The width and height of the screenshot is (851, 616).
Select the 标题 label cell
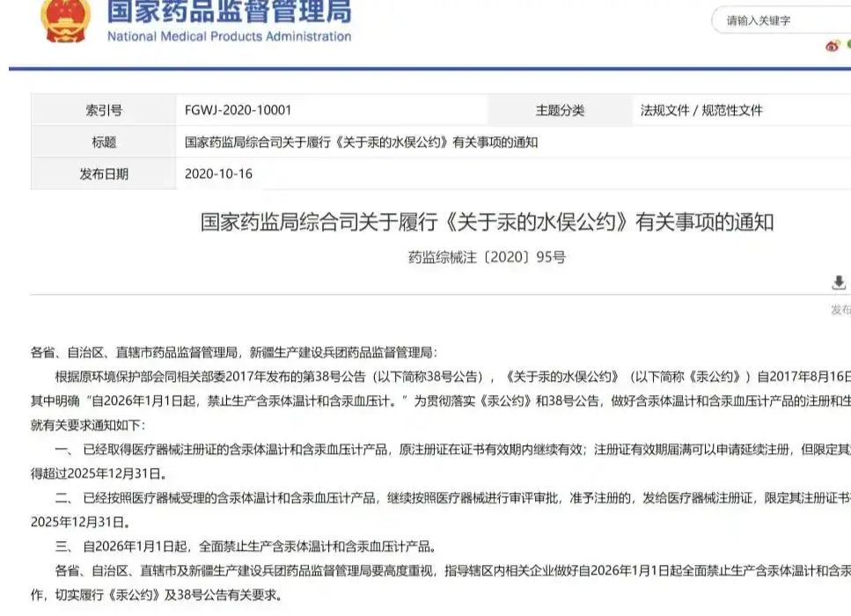click(104, 143)
